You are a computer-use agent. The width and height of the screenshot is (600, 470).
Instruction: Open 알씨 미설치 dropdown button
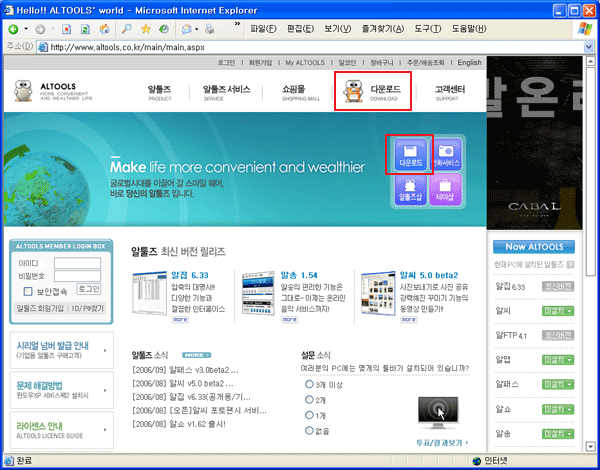(558, 311)
